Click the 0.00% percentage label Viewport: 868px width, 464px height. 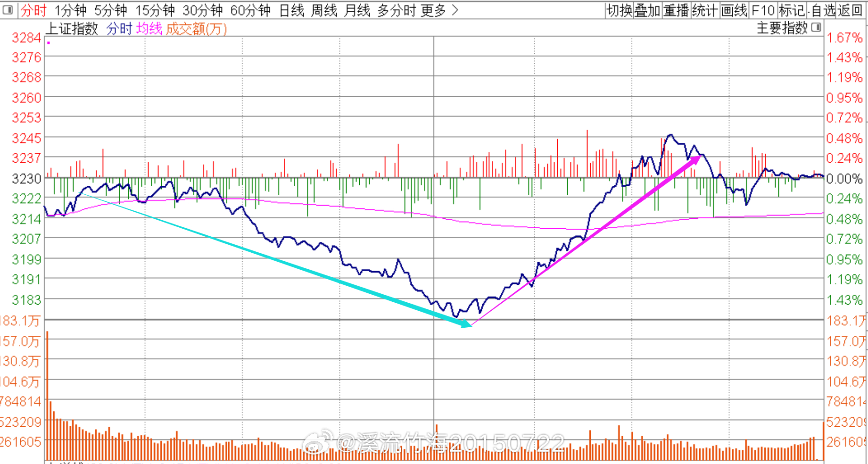pyautogui.click(x=844, y=179)
